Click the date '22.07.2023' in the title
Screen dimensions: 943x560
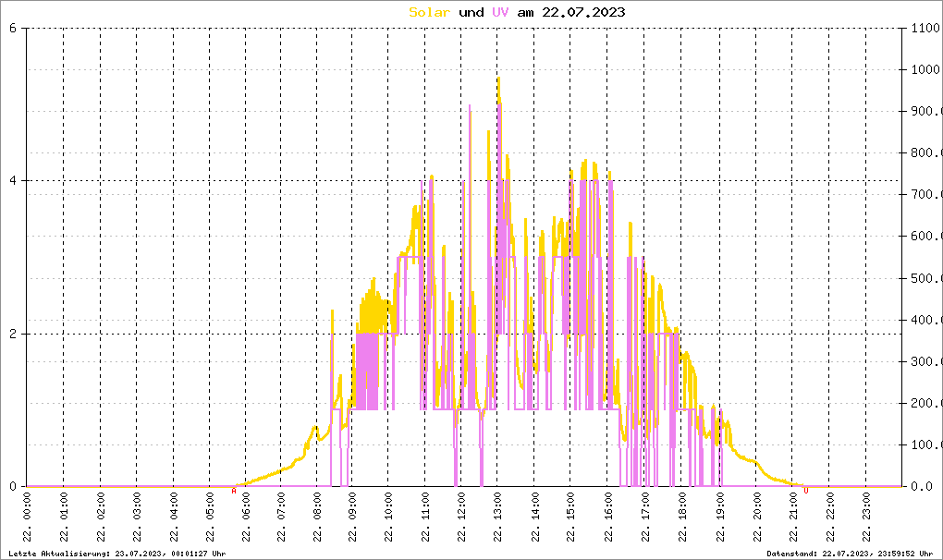tap(583, 12)
